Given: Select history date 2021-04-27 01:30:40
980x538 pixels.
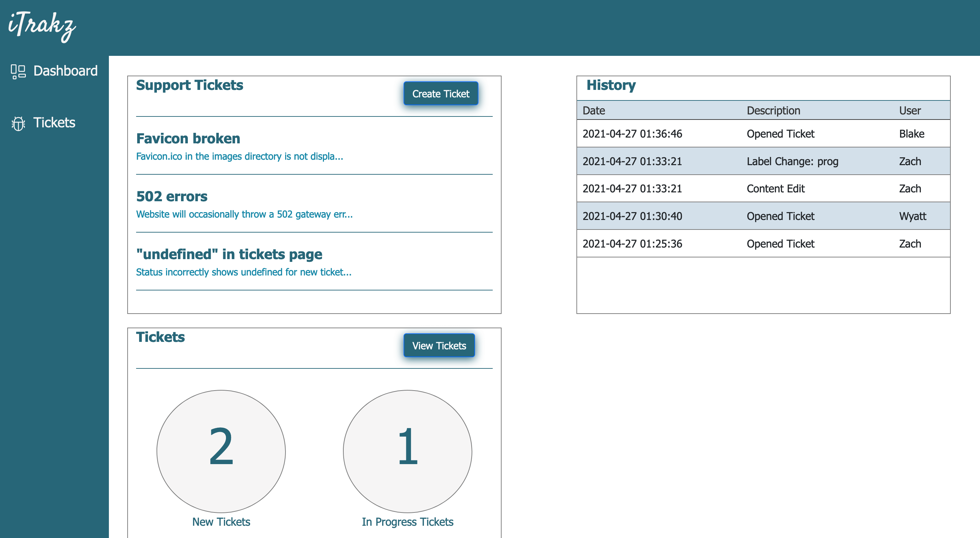Looking at the screenshot, I should point(632,216).
